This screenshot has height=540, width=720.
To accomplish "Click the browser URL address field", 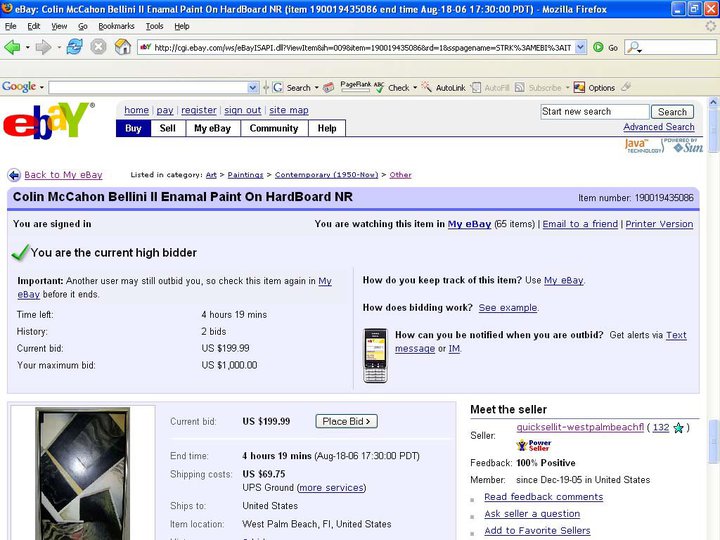I will point(363,47).
